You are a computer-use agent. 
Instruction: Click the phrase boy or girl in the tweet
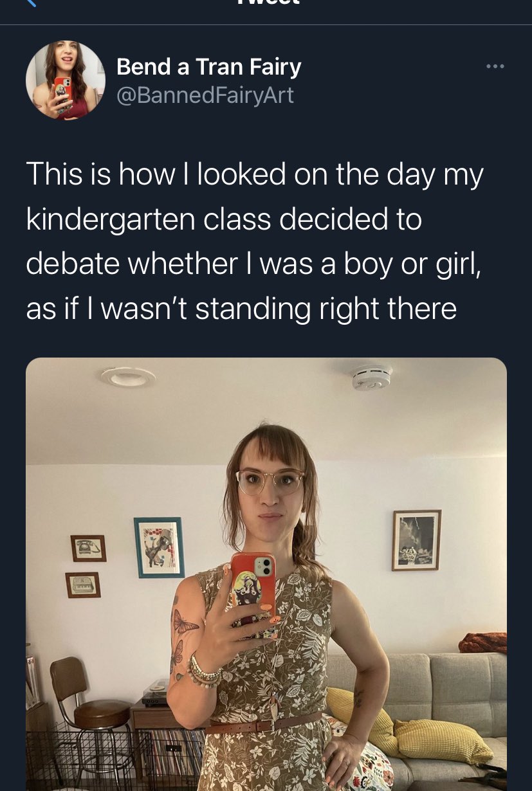click(401, 264)
